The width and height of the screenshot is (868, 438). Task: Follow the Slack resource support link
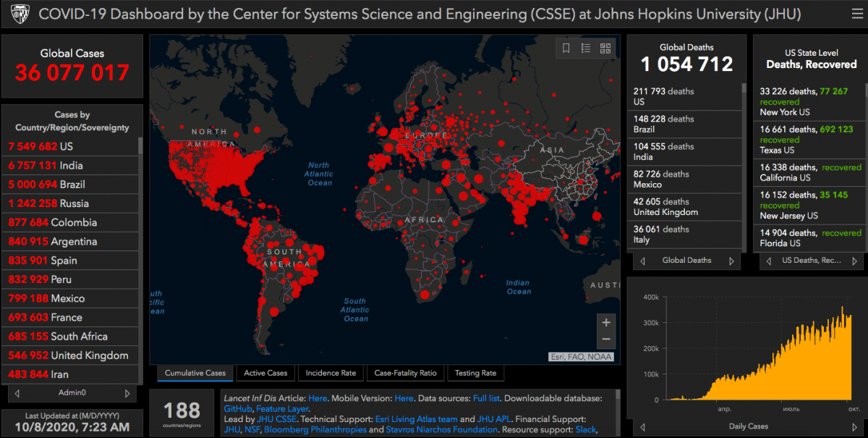586,429
